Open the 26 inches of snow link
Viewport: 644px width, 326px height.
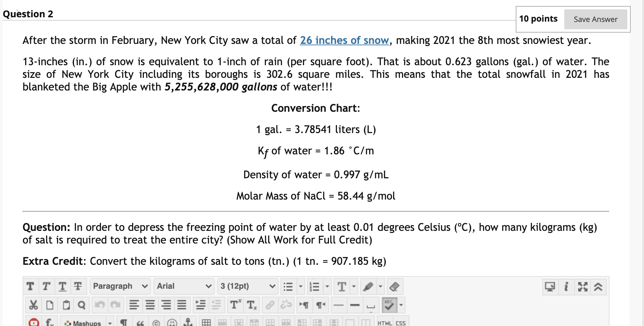coord(344,40)
